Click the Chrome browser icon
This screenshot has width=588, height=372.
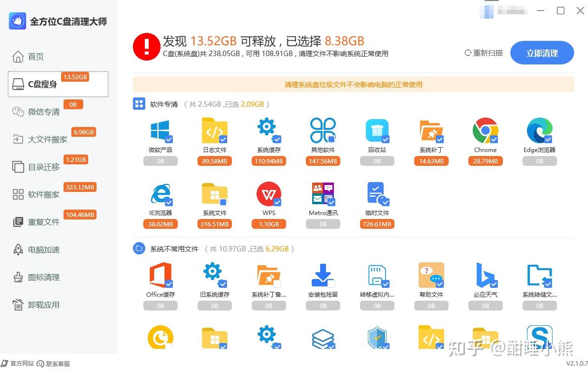485,130
